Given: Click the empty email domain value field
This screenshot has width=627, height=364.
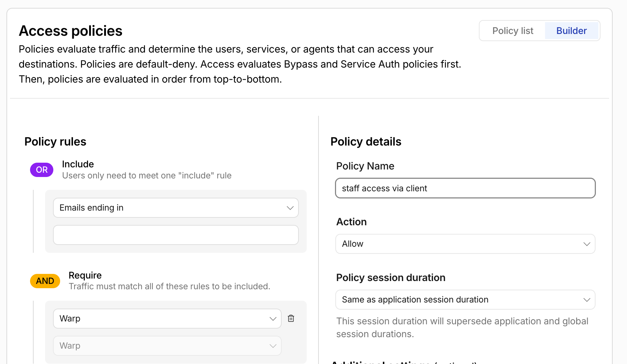Looking at the screenshot, I should [x=176, y=235].
